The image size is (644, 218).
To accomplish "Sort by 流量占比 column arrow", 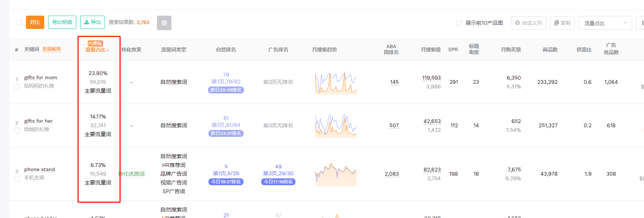I will 108,50.
